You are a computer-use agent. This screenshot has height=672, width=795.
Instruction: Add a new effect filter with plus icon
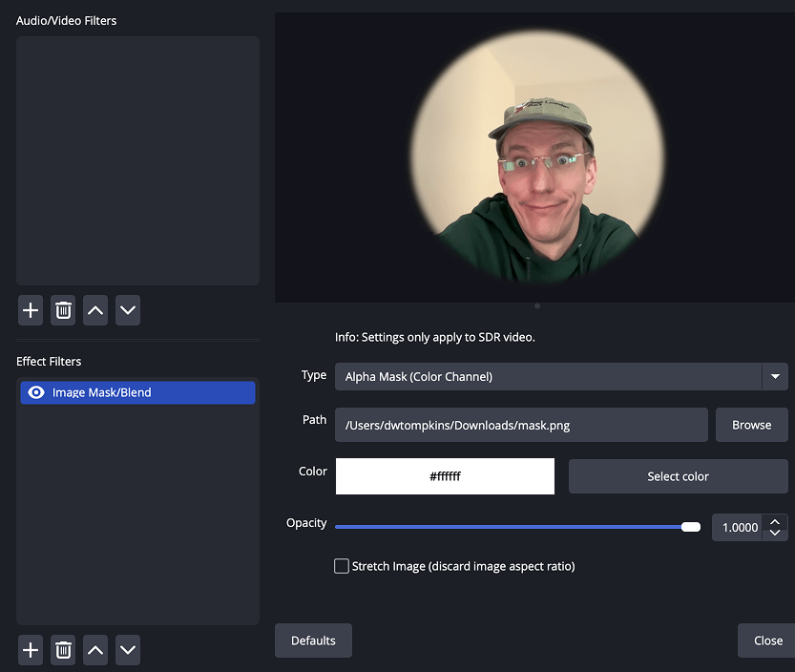pos(31,650)
